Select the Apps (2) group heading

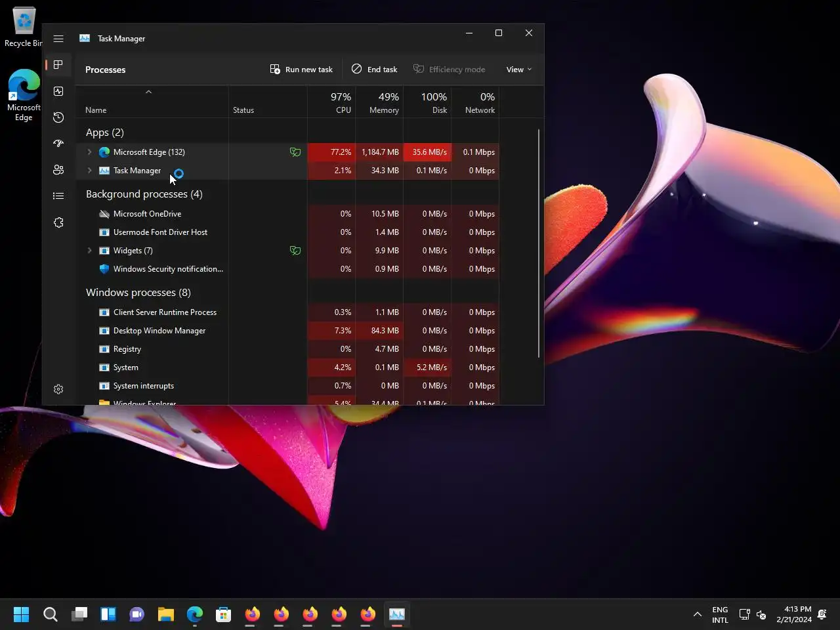click(x=105, y=133)
